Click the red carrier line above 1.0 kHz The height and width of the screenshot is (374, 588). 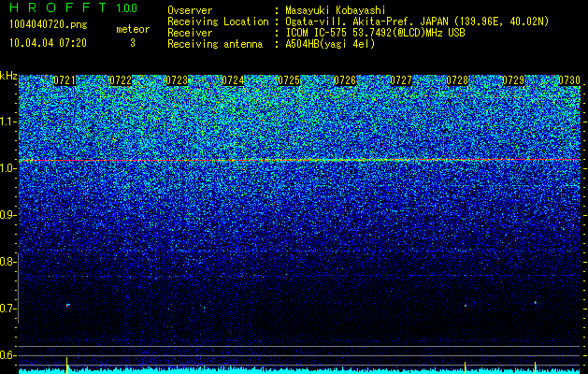[x=299, y=160]
